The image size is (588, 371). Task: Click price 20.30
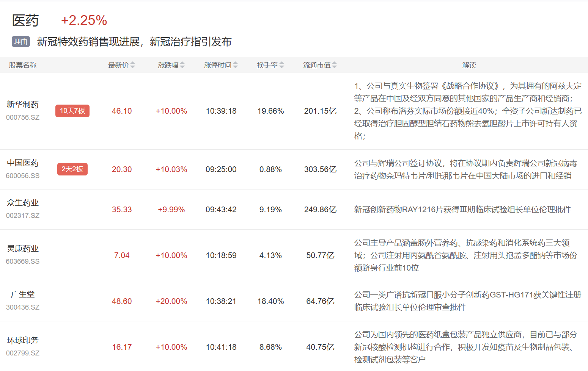point(122,169)
